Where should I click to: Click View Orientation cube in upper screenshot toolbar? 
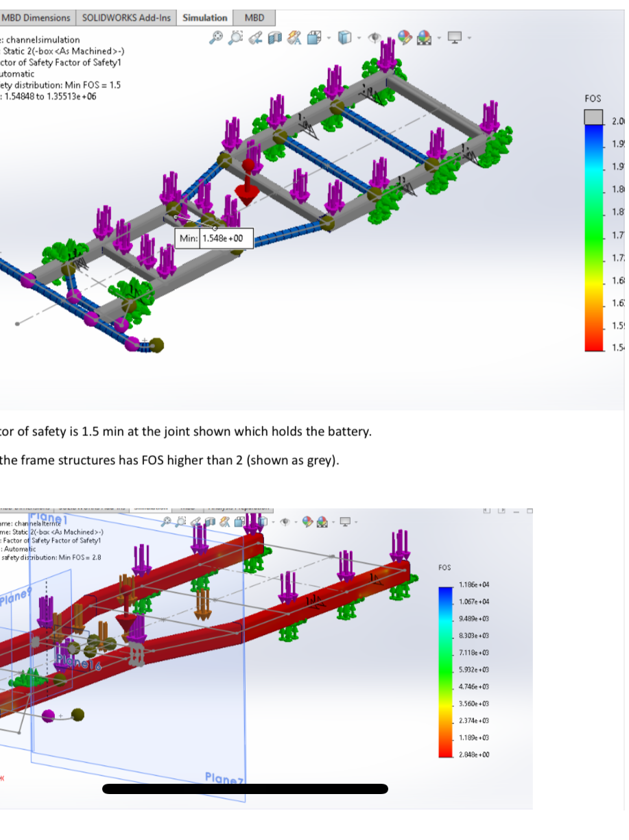313,37
